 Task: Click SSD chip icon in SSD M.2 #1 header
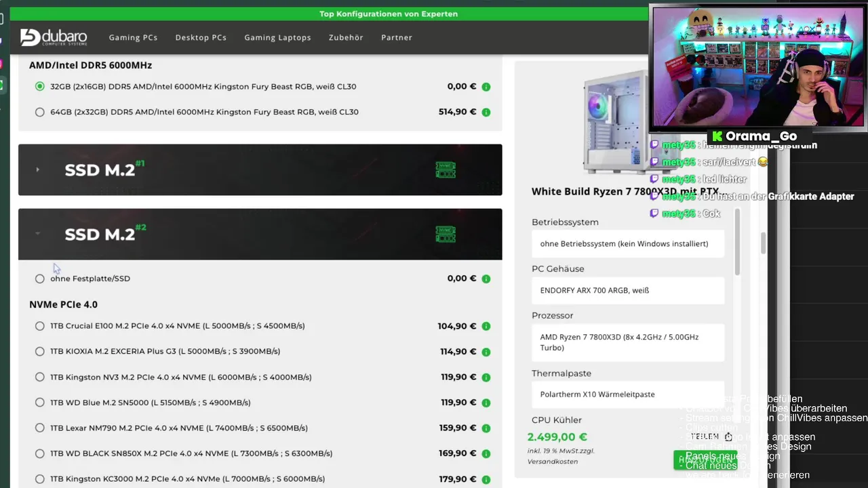coord(446,169)
